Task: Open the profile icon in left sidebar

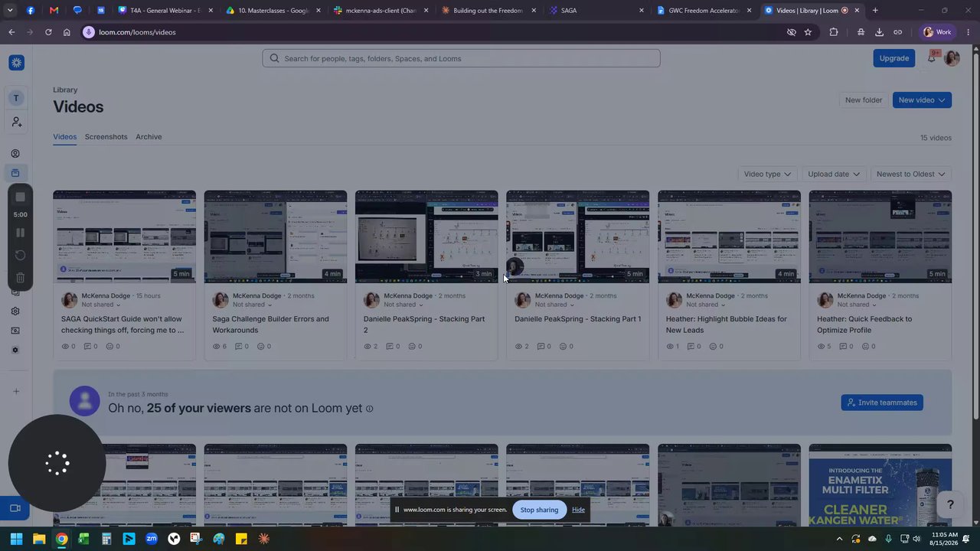Action: point(15,154)
